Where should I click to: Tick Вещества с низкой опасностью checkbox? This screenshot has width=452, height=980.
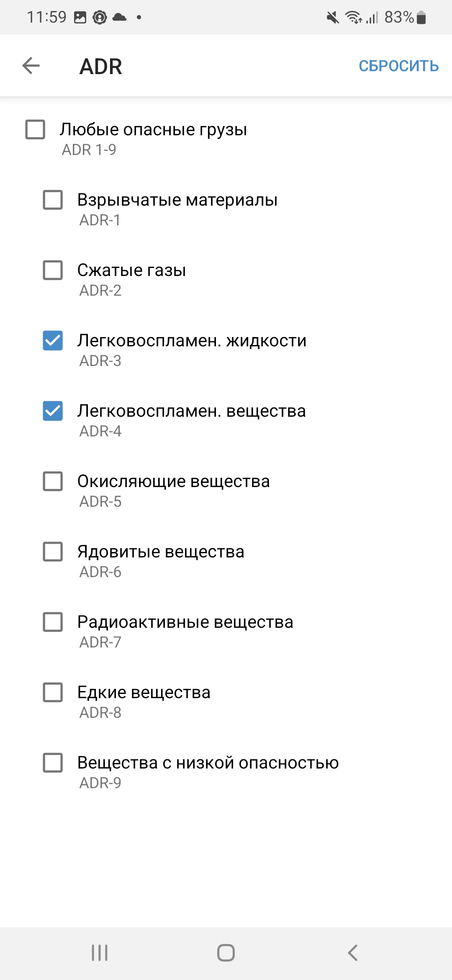click(x=53, y=763)
